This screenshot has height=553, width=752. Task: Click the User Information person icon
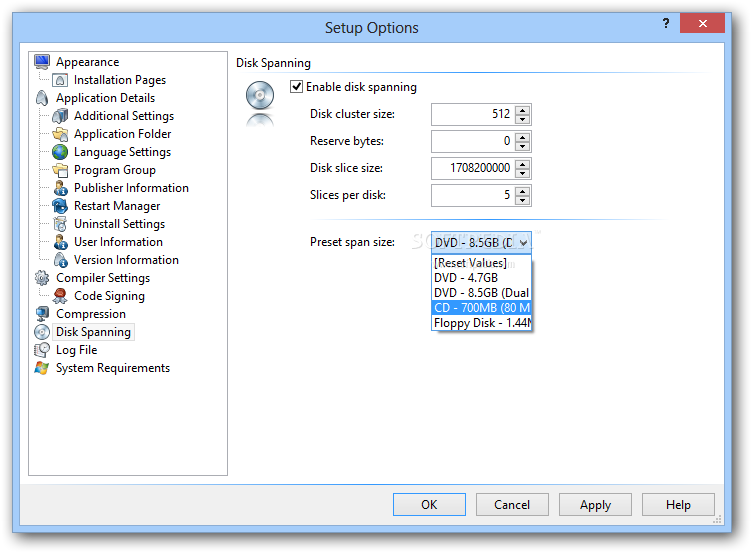[x=60, y=242]
